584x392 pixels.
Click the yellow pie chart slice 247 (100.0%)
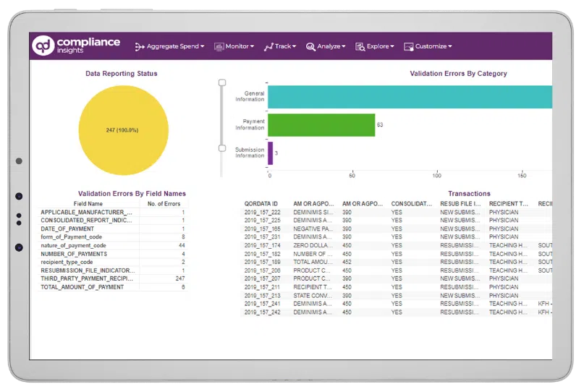click(x=124, y=130)
